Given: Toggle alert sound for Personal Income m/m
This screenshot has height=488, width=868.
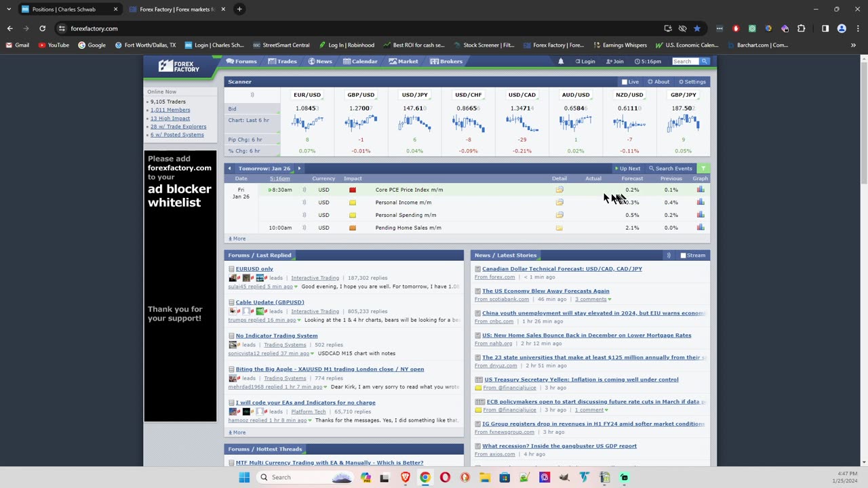Looking at the screenshot, I should point(304,203).
